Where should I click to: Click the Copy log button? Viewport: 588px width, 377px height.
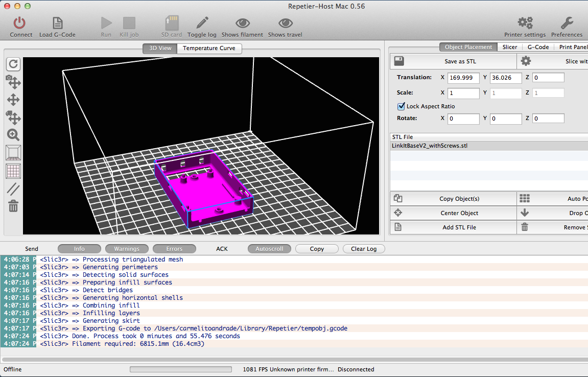317,249
